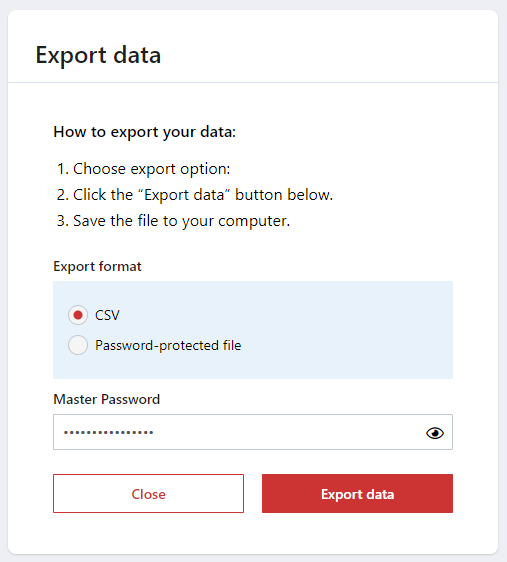Click the How to export your data heading
The height and width of the screenshot is (562, 507).
[x=144, y=132]
